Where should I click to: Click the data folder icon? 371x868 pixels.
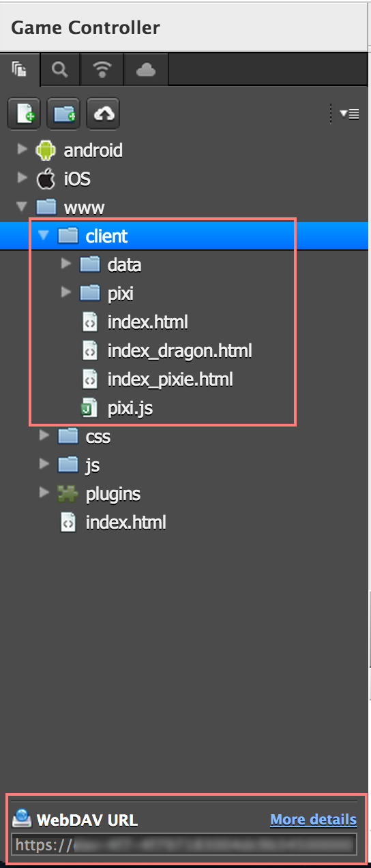89,264
